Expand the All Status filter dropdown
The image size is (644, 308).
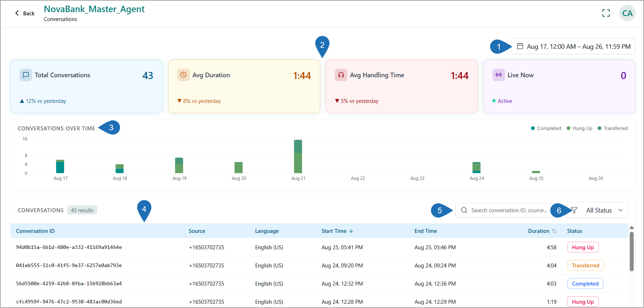(x=597, y=210)
